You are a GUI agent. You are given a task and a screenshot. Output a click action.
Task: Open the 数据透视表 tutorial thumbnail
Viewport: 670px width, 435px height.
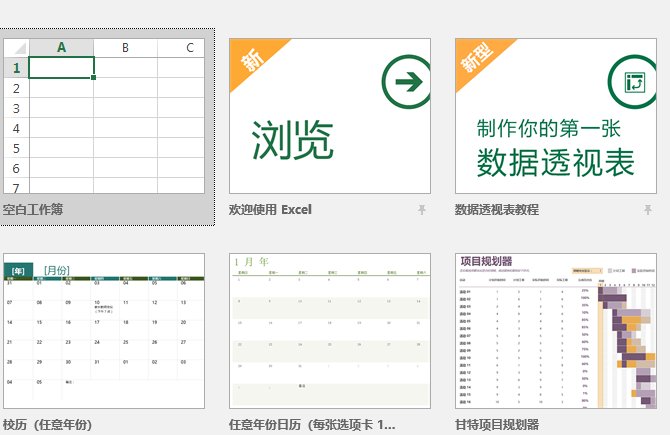[x=556, y=116]
